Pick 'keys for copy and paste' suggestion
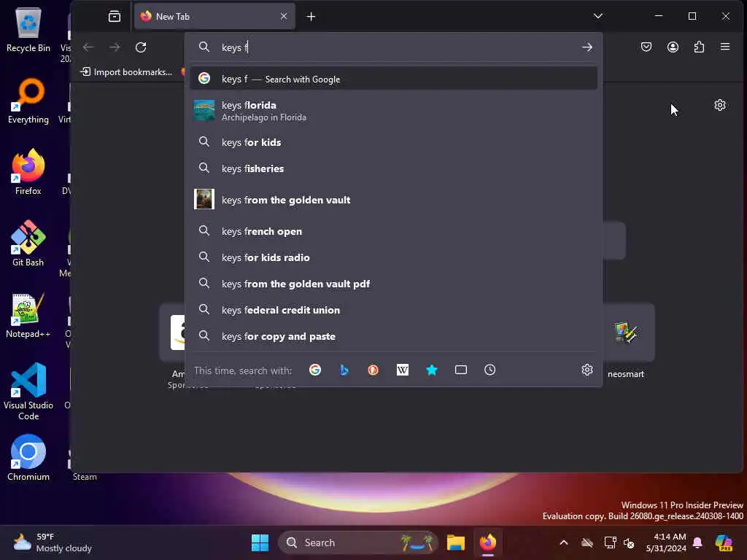 [393, 335]
